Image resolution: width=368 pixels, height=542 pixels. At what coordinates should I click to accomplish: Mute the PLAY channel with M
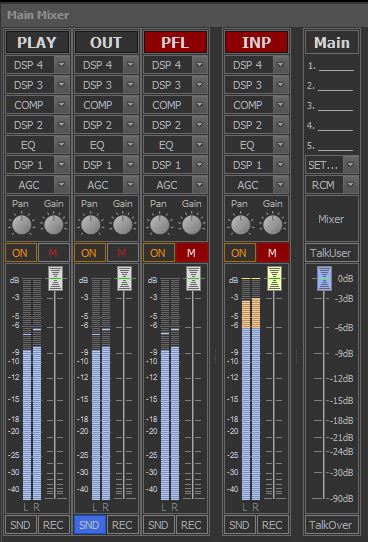53,253
